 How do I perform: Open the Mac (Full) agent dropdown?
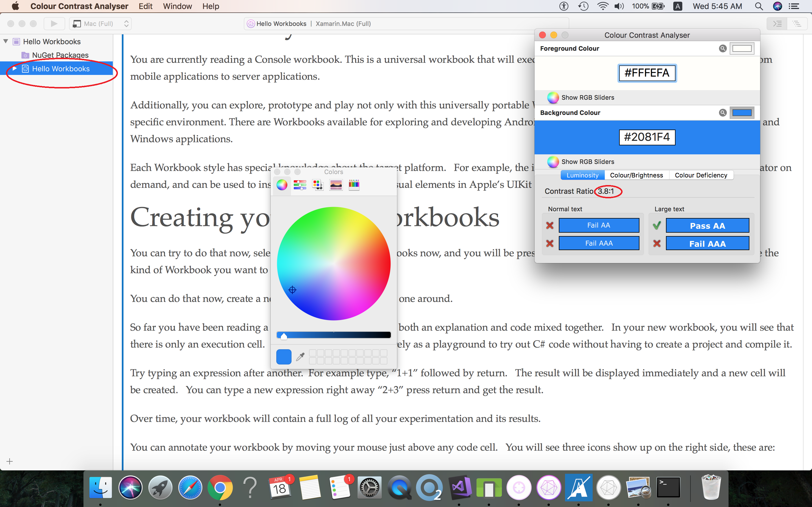point(100,23)
